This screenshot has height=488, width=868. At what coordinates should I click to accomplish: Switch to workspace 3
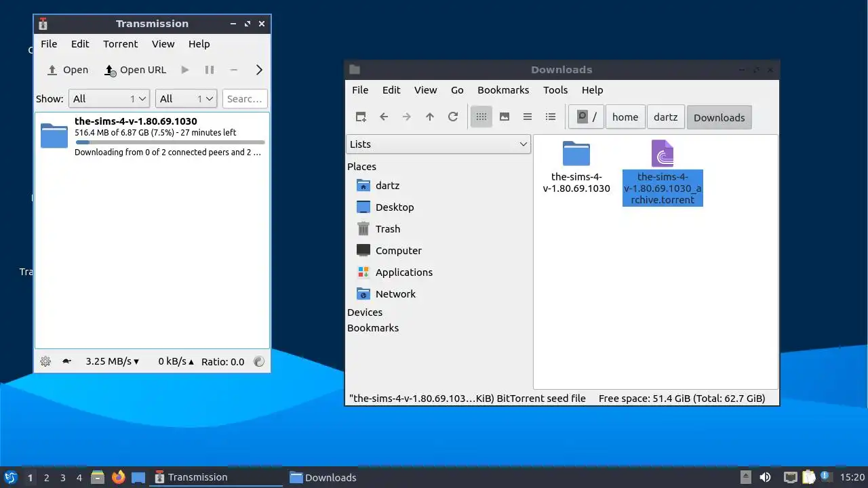tap(62, 478)
